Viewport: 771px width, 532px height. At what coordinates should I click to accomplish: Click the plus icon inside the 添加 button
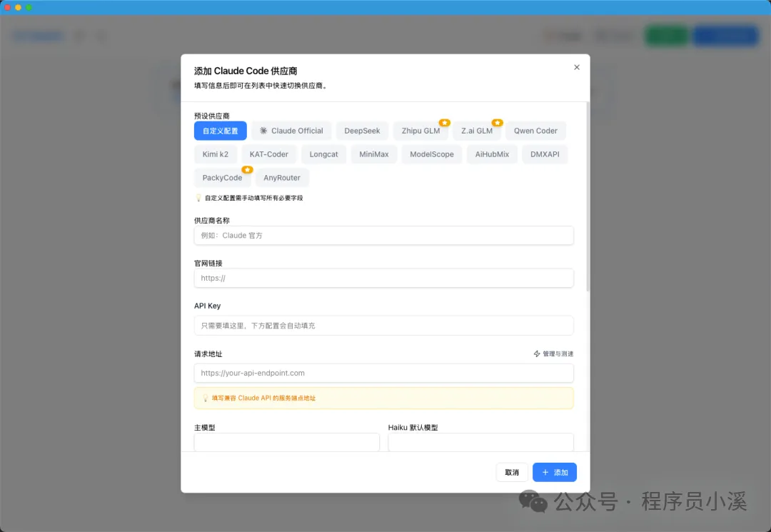[545, 472]
